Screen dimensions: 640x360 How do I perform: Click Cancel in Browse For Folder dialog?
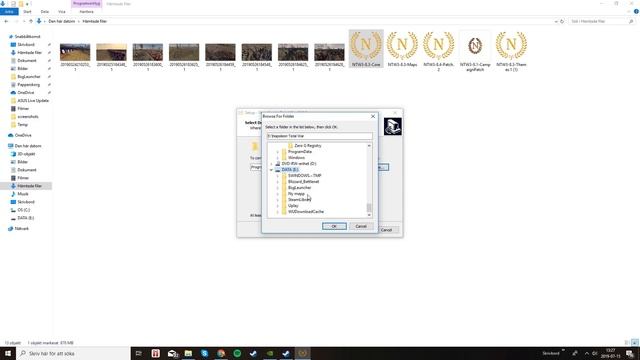click(x=361, y=226)
